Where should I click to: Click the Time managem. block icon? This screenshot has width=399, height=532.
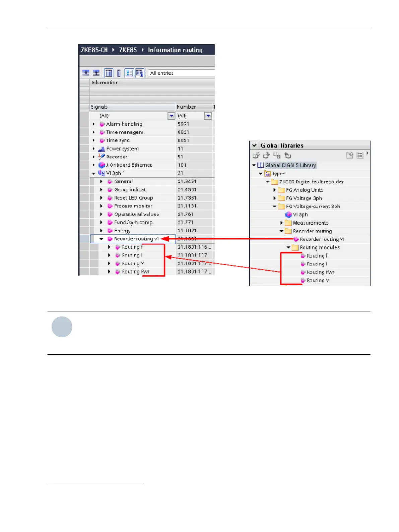click(102, 132)
